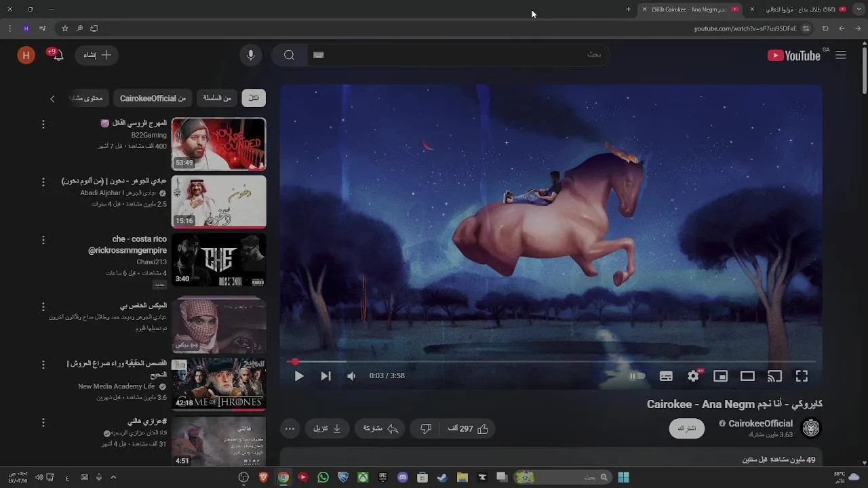Screen dimensions: 868x488
Task: Play the video
Action: 299,376
